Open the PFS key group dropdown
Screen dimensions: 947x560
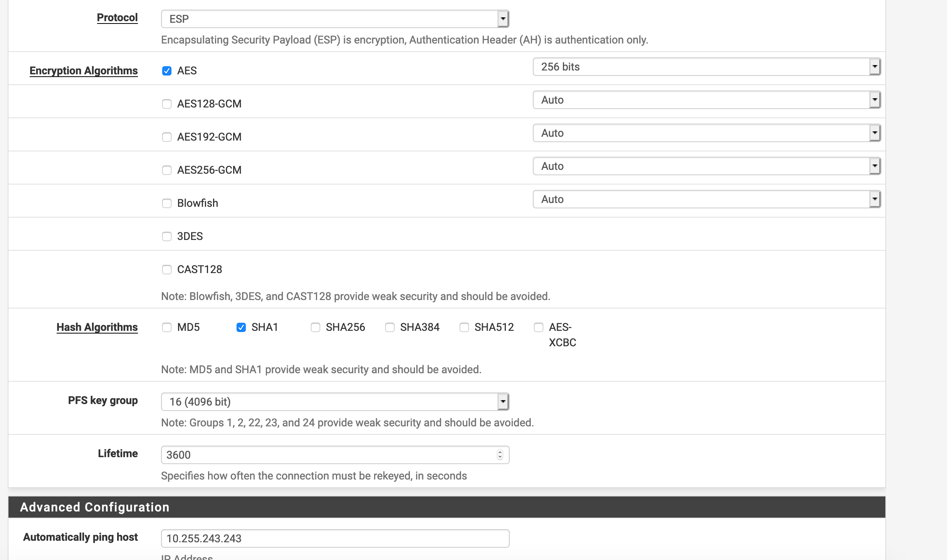[x=335, y=402]
